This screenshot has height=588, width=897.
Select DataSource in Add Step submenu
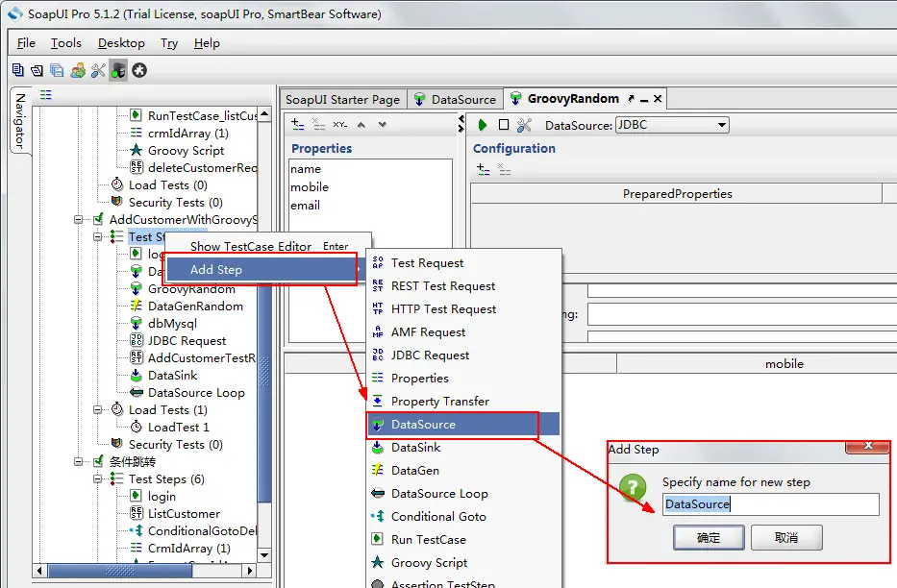[462, 425]
